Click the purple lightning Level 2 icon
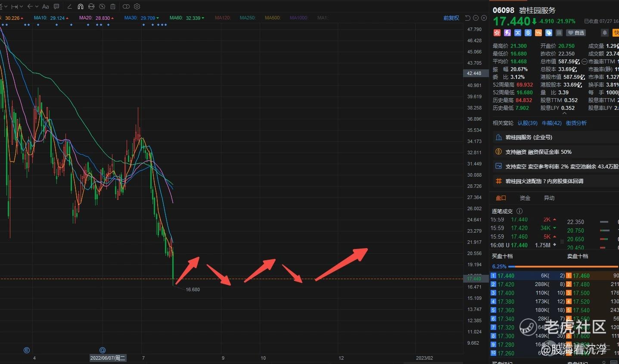Viewport: 619px width, 364px height. click(507, 33)
